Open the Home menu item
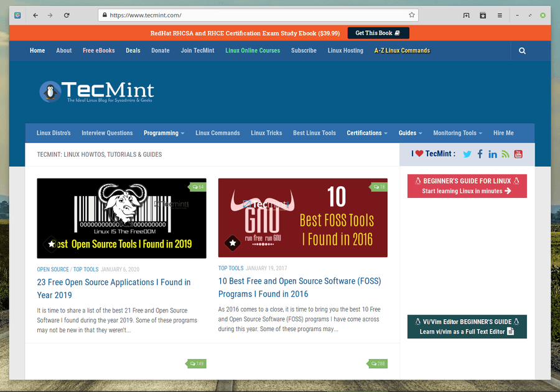 click(x=37, y=50)
